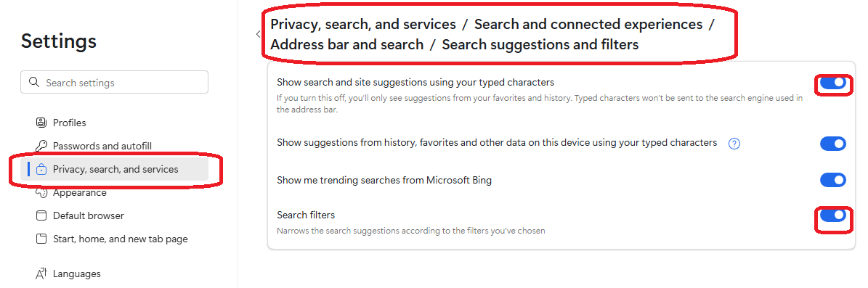
Task: Disable suggestions from history and favorites toggle
Action: (x=832, y=144)
